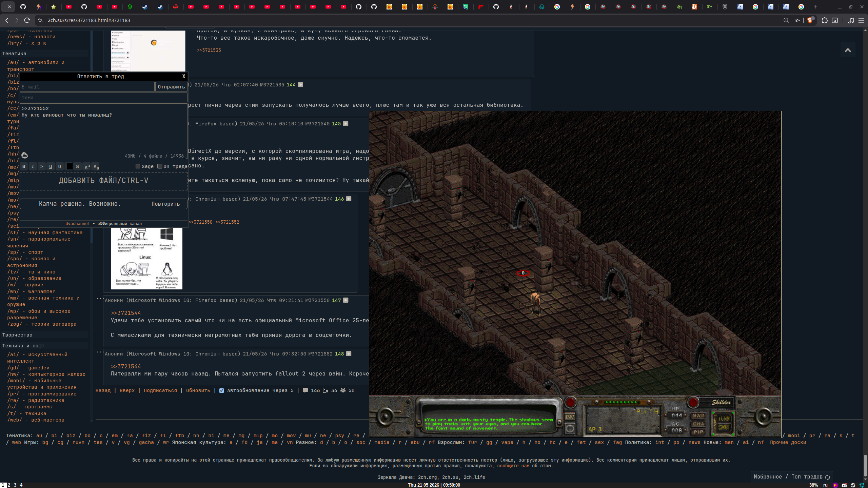Click the тема subject field

point(103,98)
